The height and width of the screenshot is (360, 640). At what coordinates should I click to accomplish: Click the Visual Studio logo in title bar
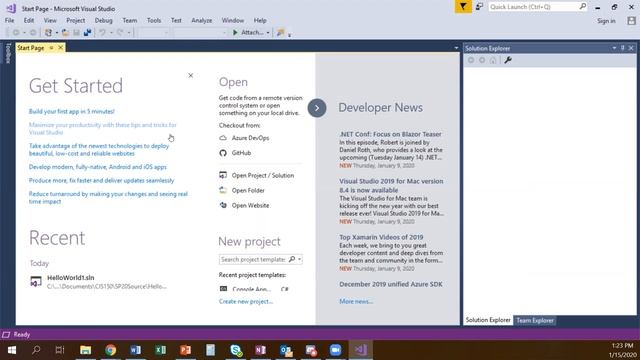coord(11,8)
